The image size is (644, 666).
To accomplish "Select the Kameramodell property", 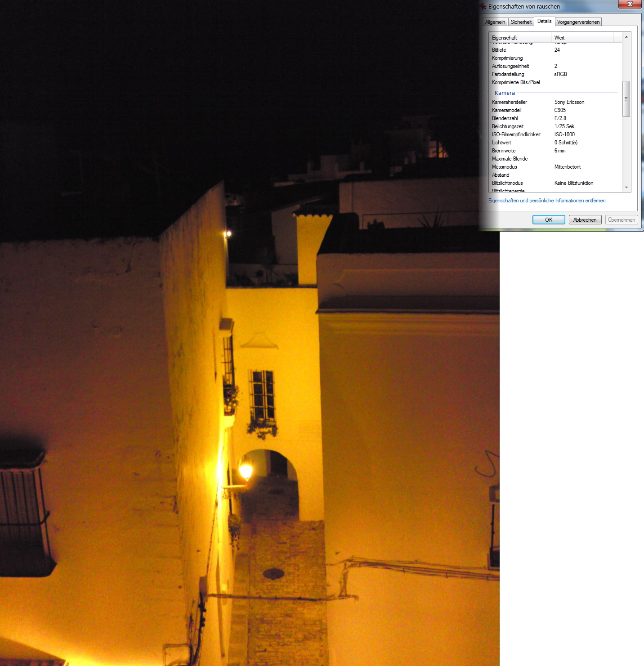I will (507, 110).
